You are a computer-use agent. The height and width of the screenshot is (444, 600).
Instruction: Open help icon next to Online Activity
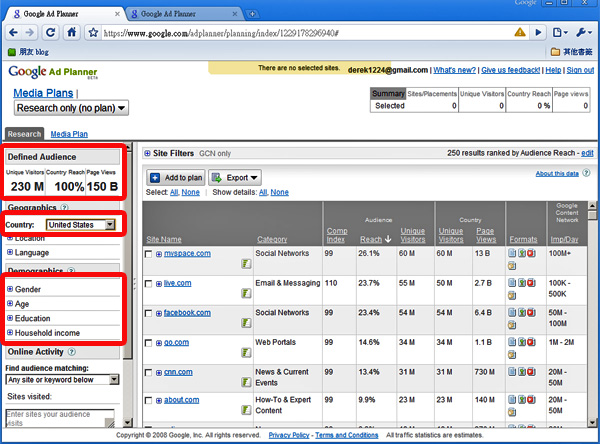pos(72,351)
